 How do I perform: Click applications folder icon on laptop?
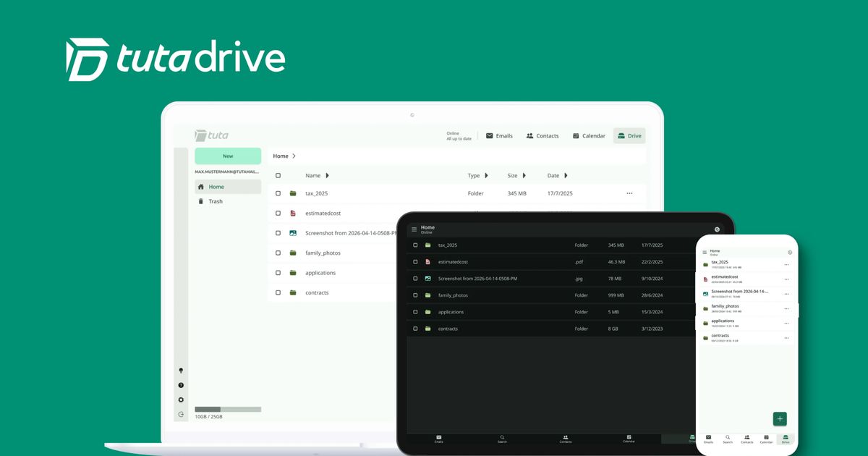pos(293,273)
